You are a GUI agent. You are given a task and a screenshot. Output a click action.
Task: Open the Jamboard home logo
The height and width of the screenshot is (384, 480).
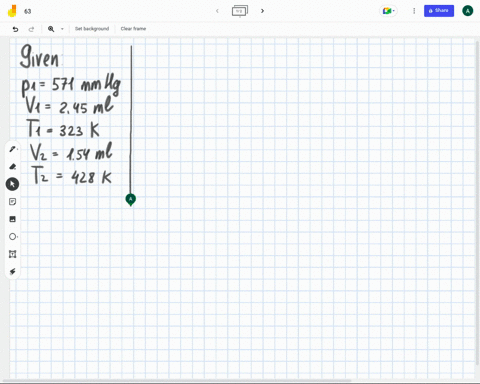coord(12,11)
